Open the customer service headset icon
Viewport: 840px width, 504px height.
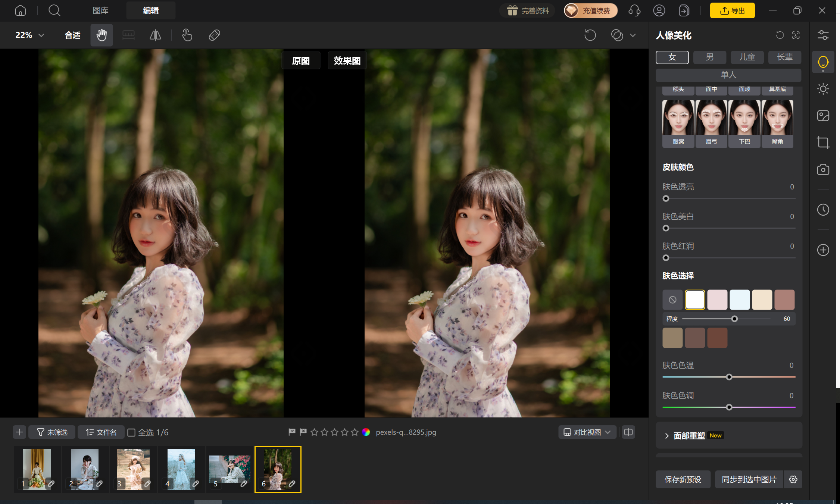tap(634, 10)
